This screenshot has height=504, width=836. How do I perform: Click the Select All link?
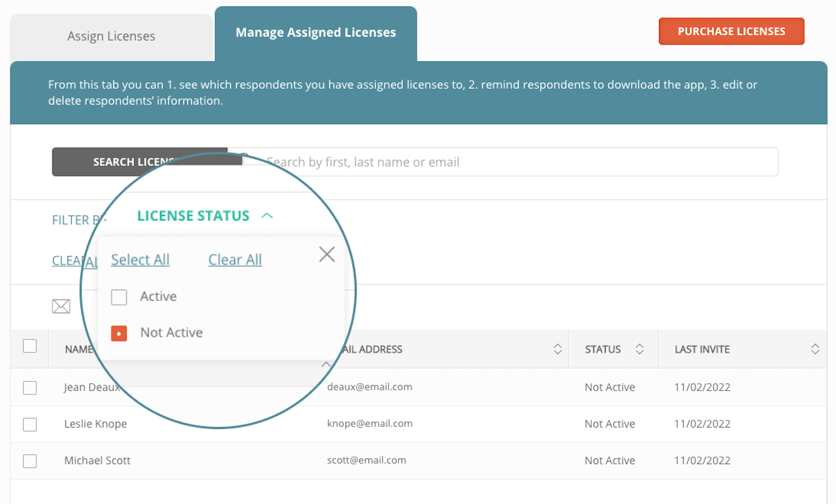[x=140, y=260]
